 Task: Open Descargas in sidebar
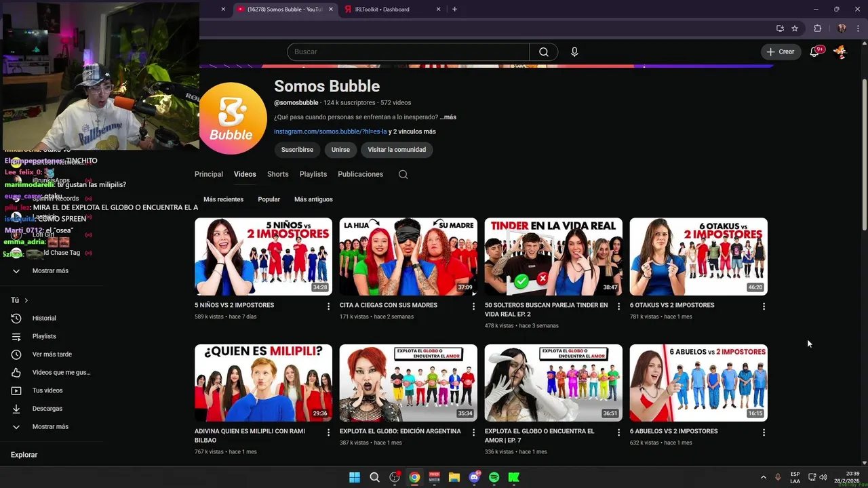[x=47, y=409]
